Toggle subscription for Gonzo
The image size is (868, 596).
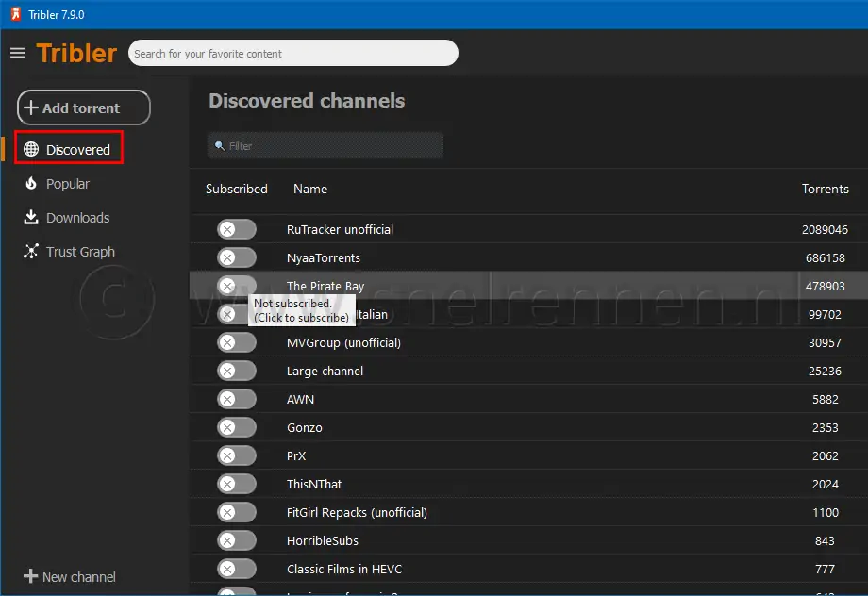237,427
